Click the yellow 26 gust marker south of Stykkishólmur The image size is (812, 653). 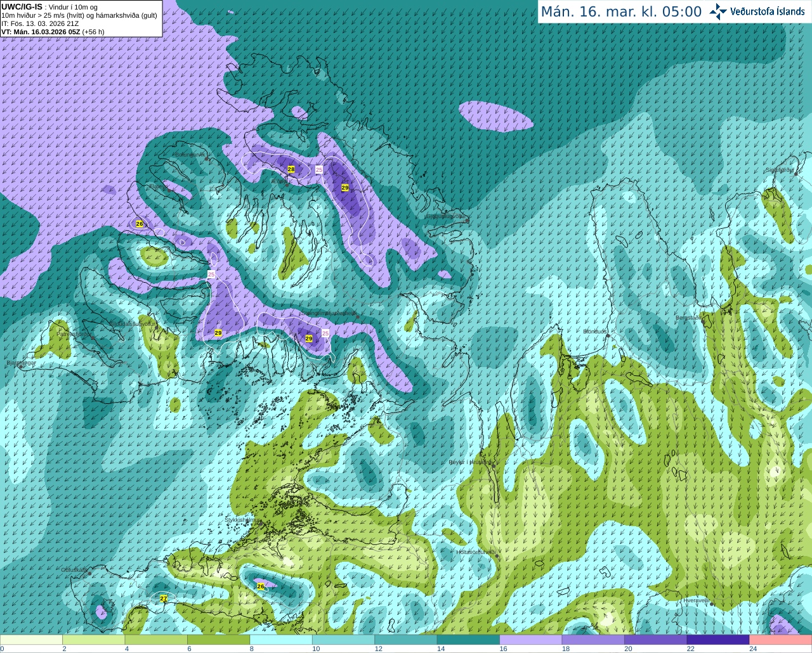[x=261, y=586]
